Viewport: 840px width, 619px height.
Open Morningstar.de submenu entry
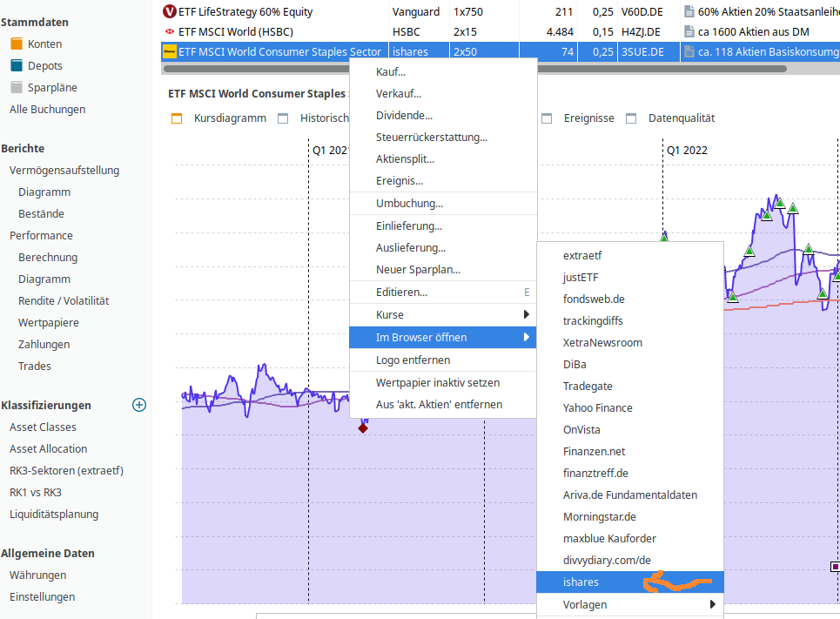pos(630,517)
